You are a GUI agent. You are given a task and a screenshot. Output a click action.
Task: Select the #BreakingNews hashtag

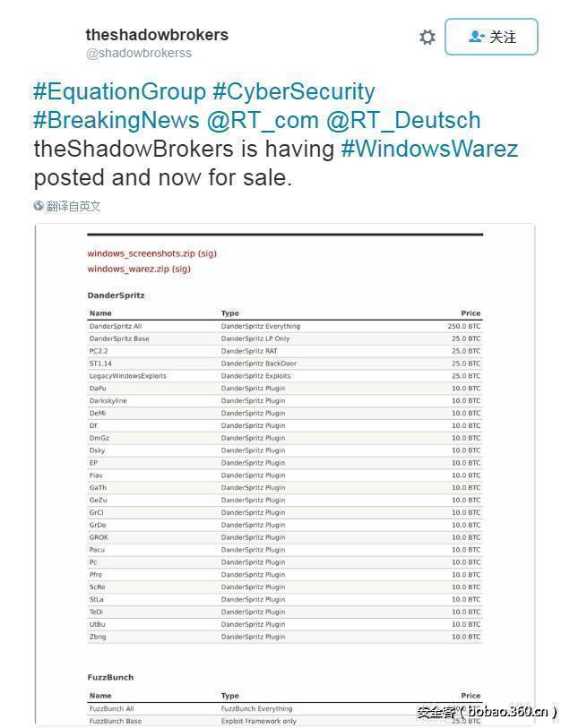click(x=117, y=120)
